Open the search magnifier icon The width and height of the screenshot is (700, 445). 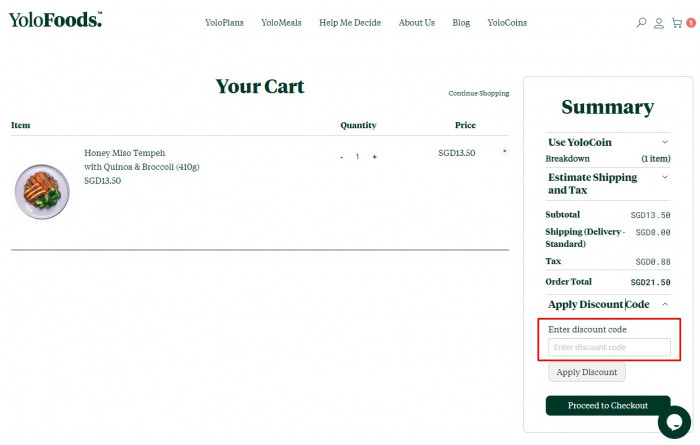tap(641, 22)
